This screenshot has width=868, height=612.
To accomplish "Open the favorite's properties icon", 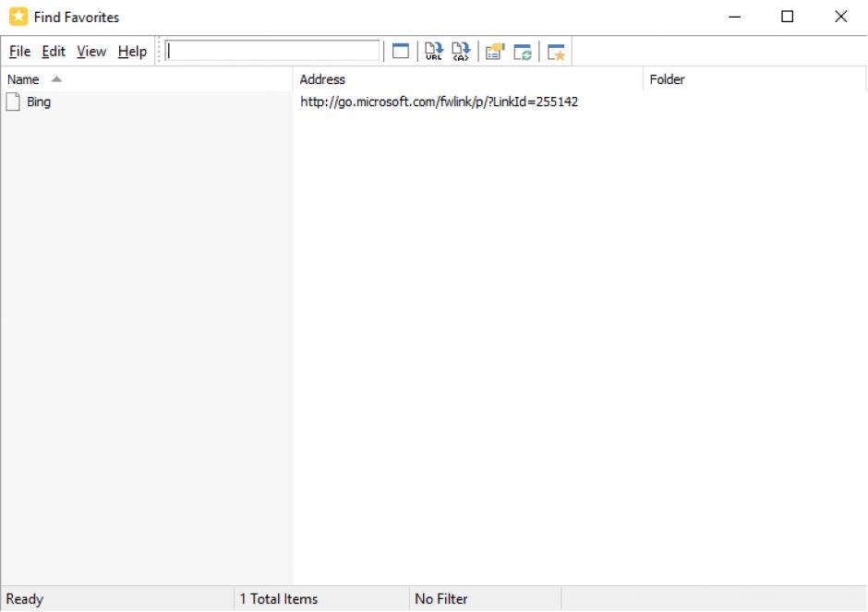I will point(495,52).
